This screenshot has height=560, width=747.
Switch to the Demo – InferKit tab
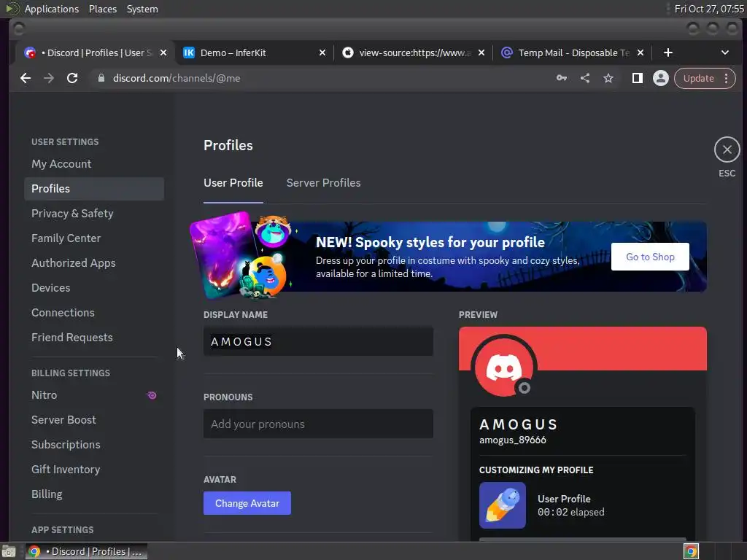click(x=255, y=52)
